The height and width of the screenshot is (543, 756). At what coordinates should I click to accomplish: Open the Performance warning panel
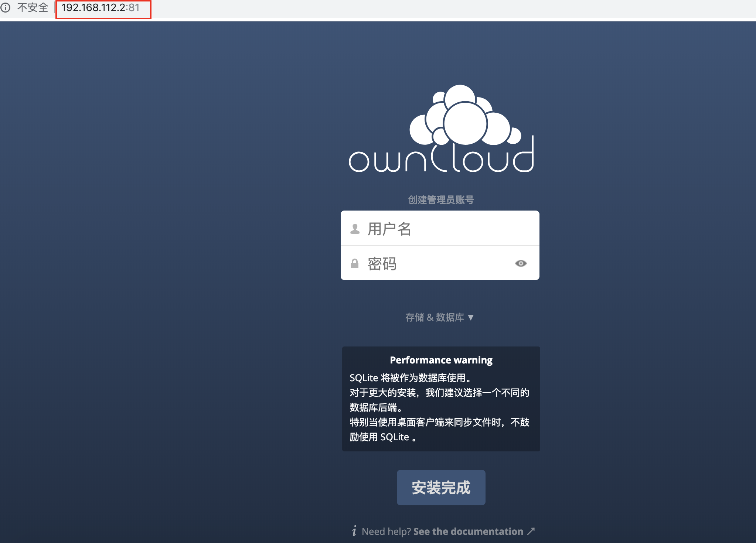(x=440, y=360)
